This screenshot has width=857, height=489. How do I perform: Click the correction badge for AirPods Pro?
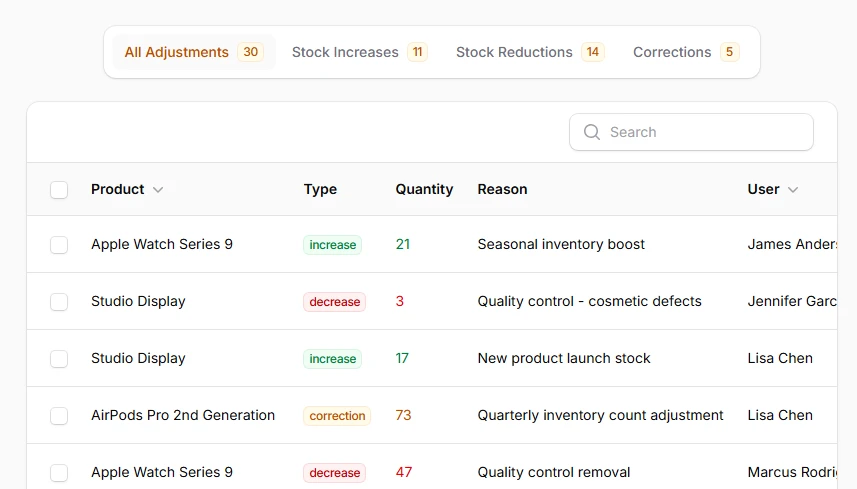[337, 416]
